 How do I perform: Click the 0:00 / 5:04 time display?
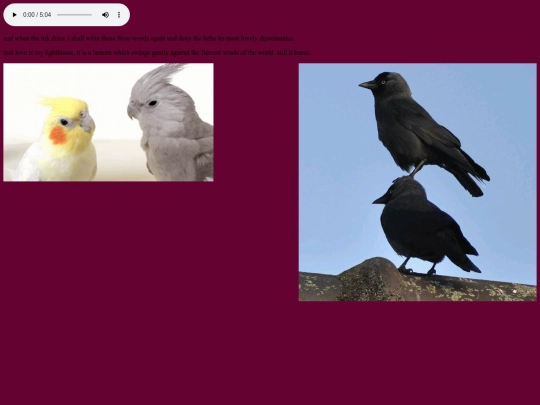pyautogui.click(x=37, y=15)
